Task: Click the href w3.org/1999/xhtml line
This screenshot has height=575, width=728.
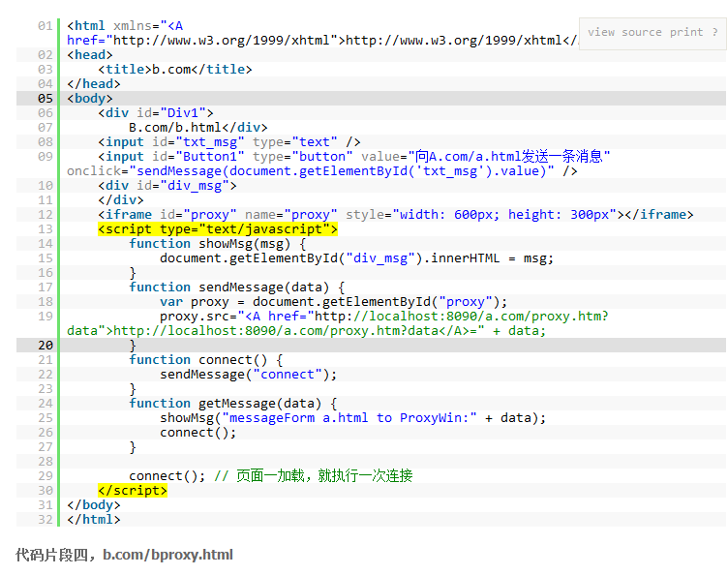Action: 322,41
